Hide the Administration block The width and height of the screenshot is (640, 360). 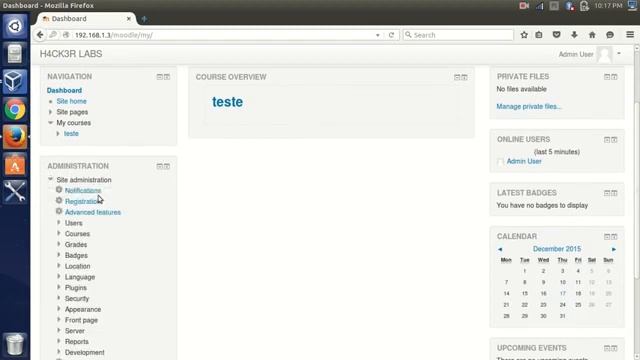coord(160,166)
